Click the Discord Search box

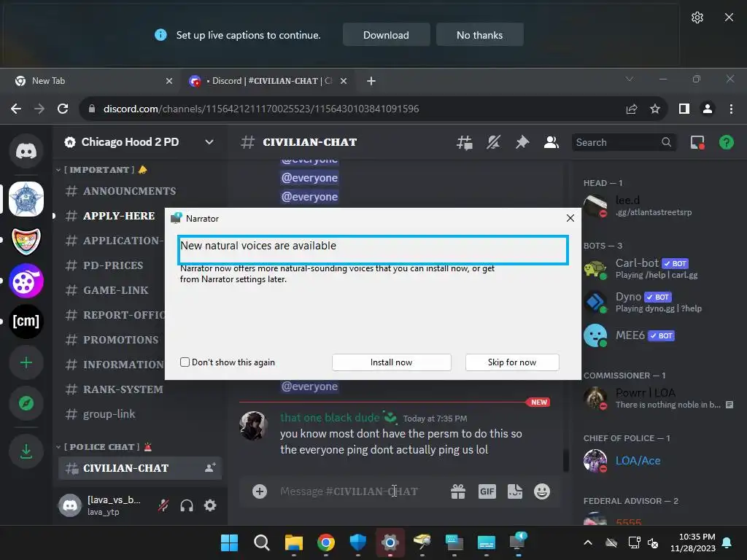(624, 142)
